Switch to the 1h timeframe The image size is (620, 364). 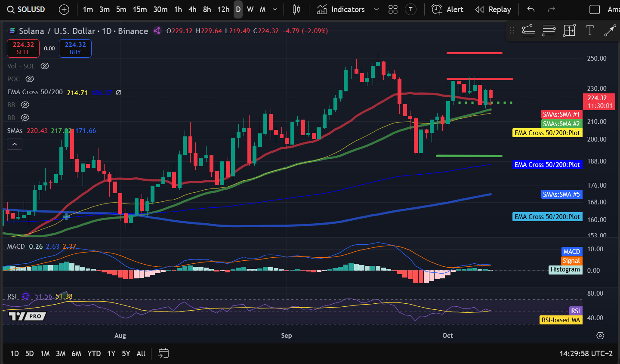coord(178,9)
